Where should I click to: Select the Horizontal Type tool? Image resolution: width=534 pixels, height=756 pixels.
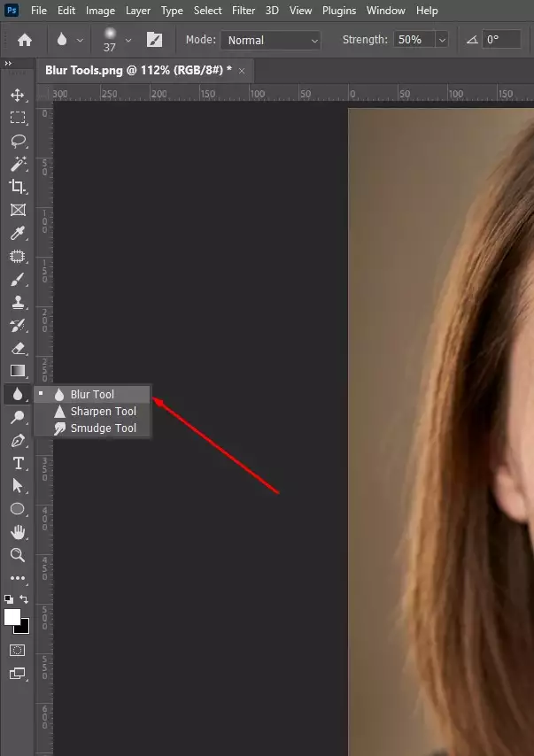pyautogui.click(x=18, y=463)
